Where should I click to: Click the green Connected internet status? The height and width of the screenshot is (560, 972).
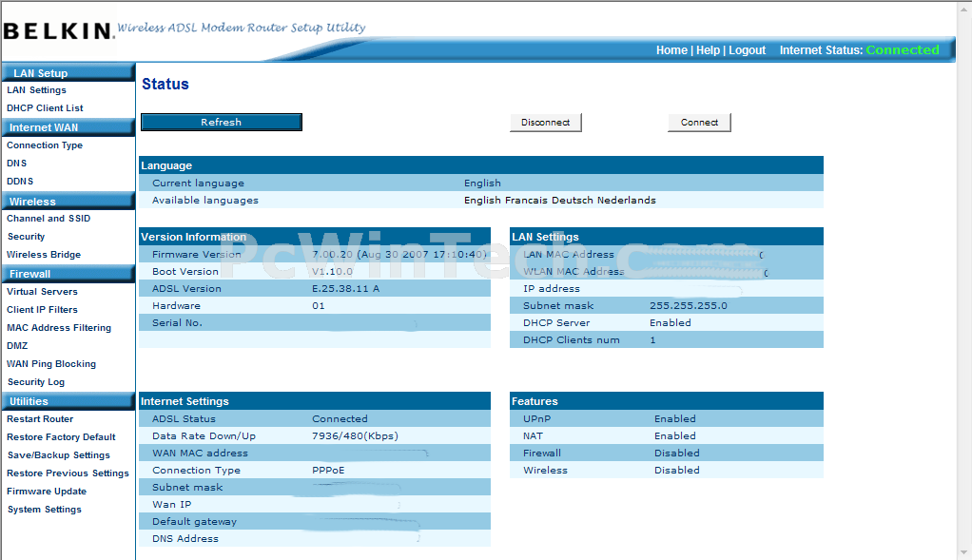[x=903, y=50]
